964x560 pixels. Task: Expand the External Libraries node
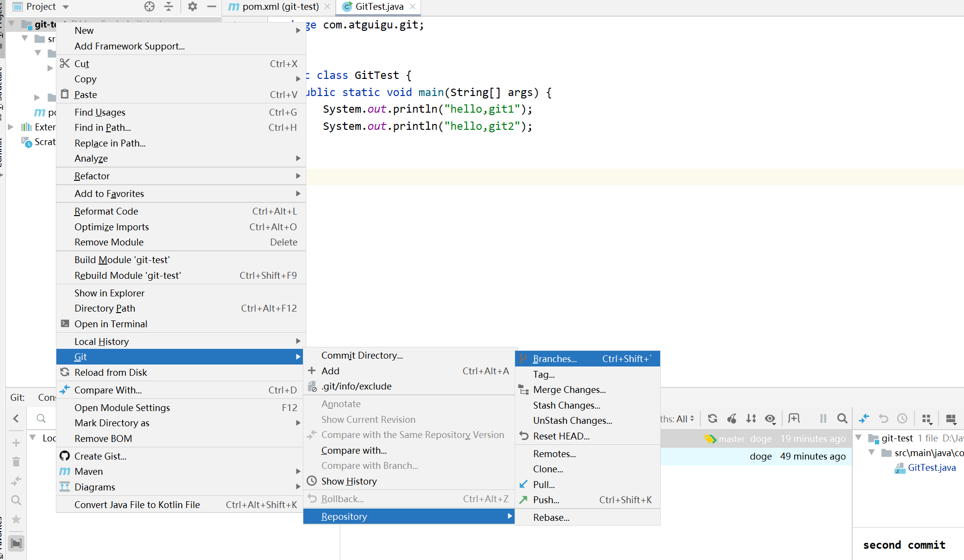(10, 127)
